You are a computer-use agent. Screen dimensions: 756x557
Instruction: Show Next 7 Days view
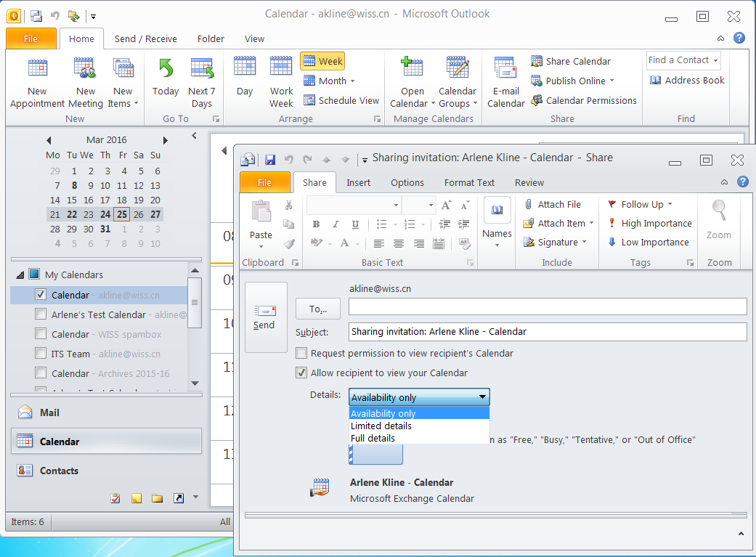202,83
